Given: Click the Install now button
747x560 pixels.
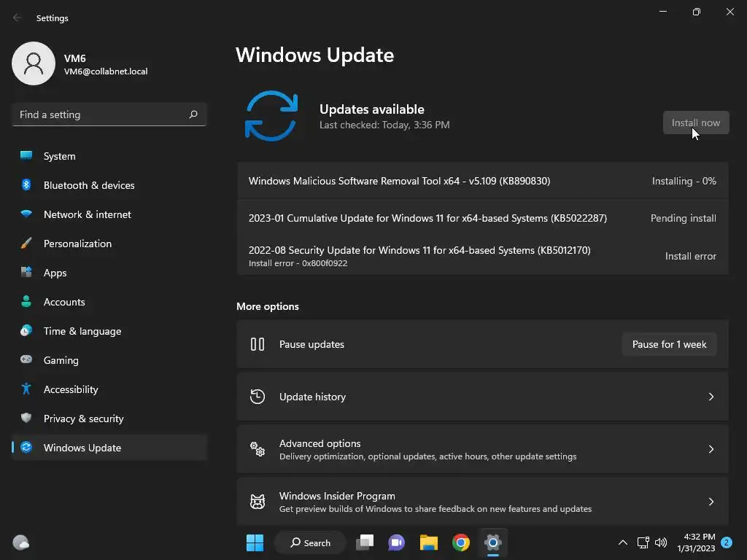Looking at the screenshot, I should (696, 122).
